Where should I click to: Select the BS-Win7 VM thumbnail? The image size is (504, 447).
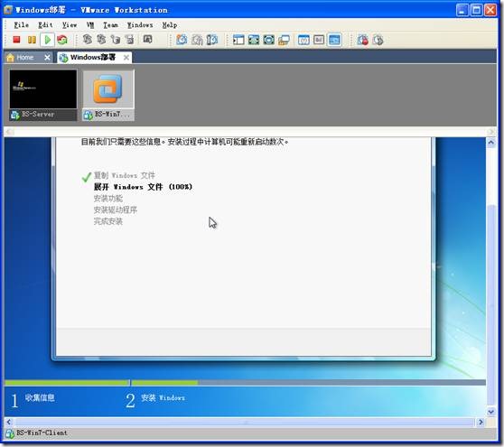(108, 89)
